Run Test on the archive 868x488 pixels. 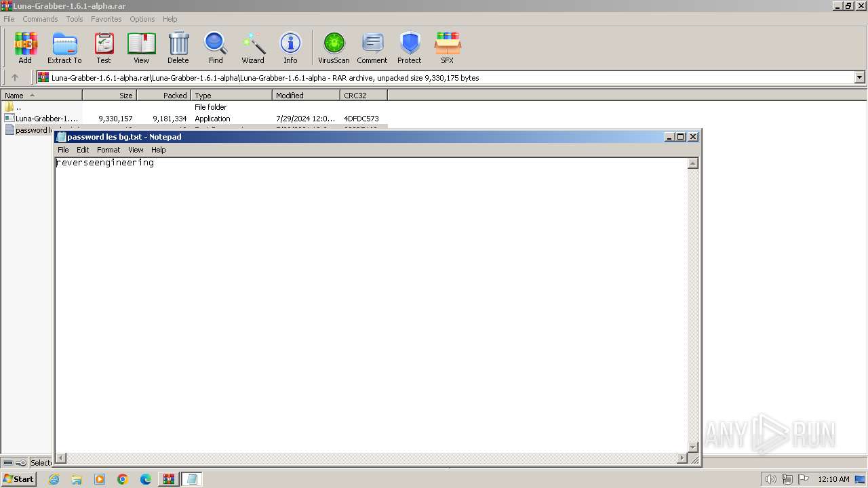(x=104, y=48)
